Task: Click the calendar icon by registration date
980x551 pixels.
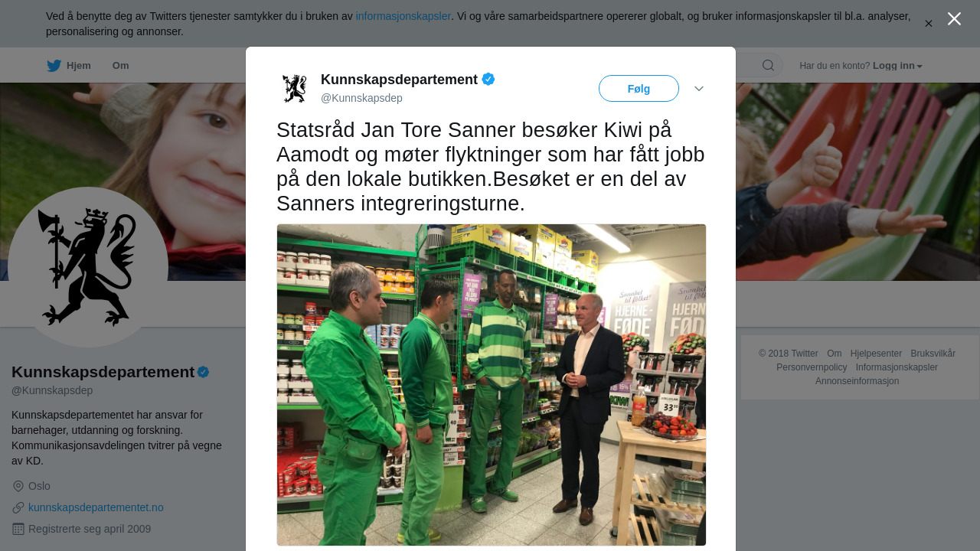Action: (x=18, y=529)
